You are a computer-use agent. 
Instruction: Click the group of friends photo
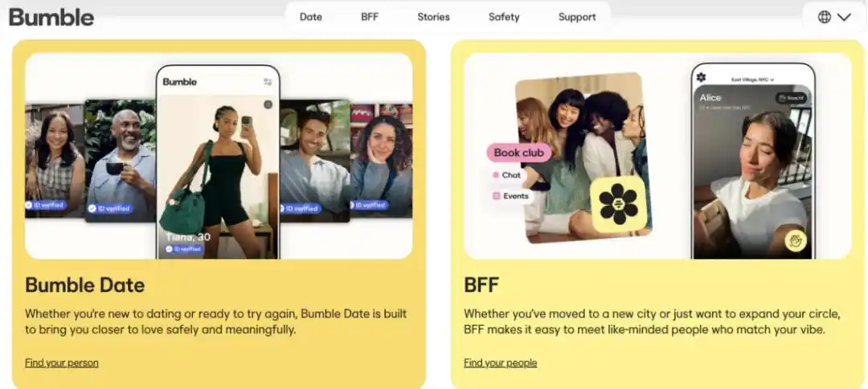(x=583, y=158)
